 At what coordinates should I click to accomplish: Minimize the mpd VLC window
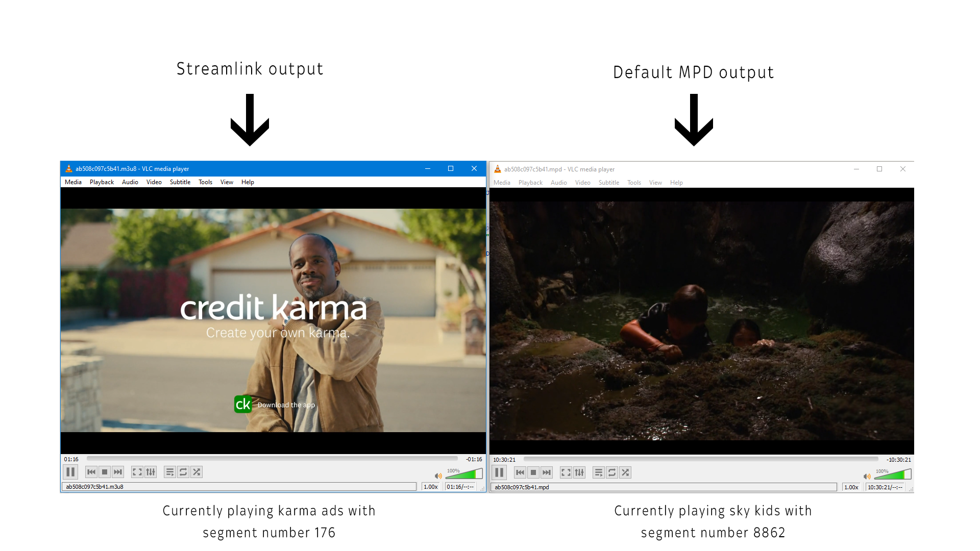pyautogui.click(x=856, y=169)
